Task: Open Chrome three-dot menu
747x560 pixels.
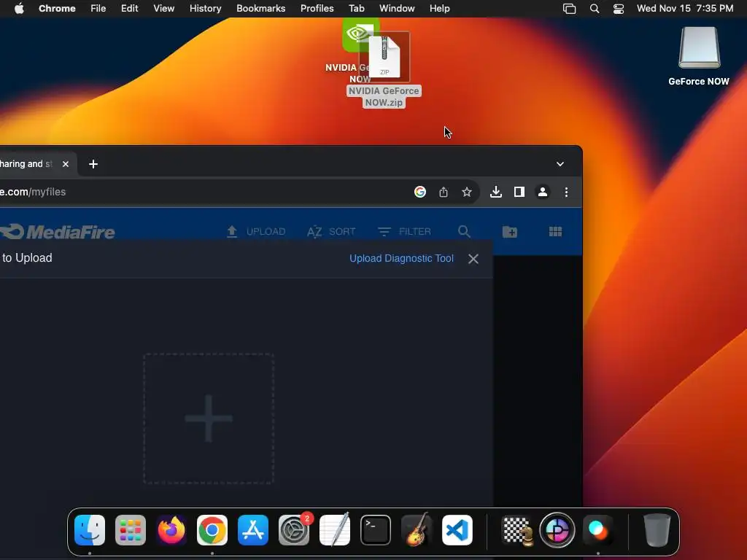Action: [x=566, y=192]
